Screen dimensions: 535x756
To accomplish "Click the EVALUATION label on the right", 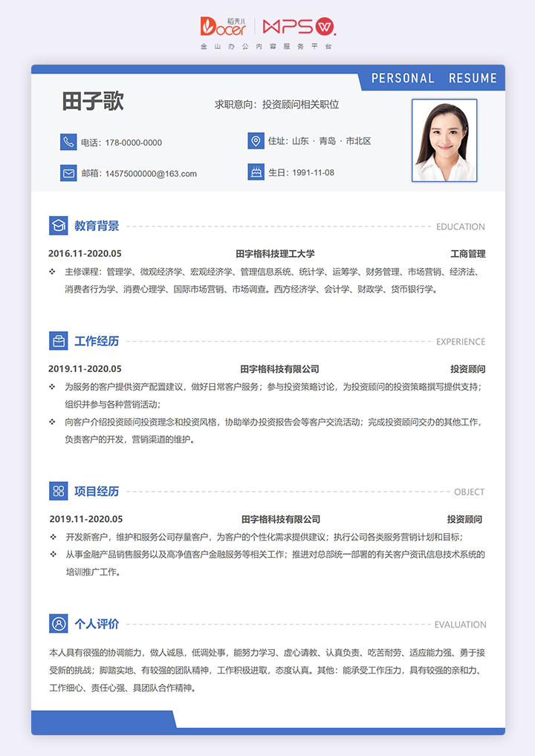I will tap(460, 625).
